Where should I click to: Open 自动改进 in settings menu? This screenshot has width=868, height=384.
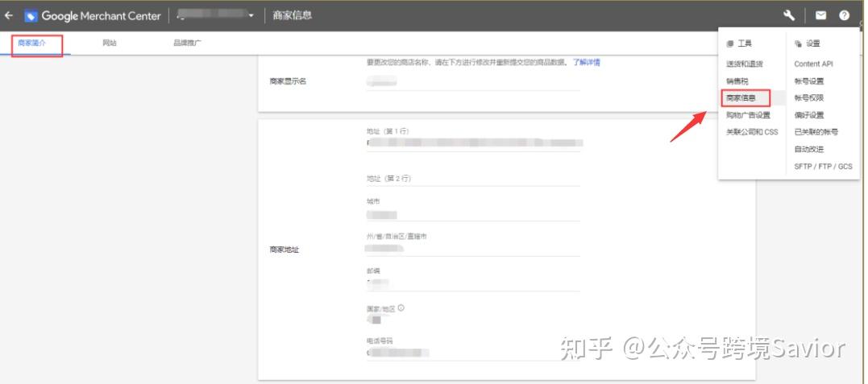(809, 150)
